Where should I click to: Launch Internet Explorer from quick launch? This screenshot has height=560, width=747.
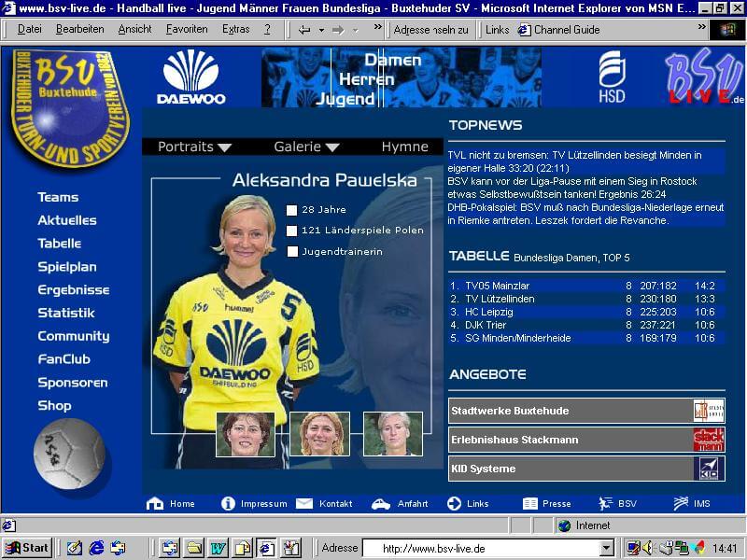click(97, 548)
